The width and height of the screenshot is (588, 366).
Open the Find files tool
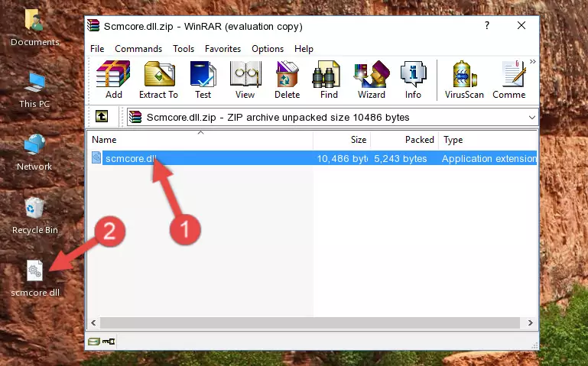[x=329, y=79]
